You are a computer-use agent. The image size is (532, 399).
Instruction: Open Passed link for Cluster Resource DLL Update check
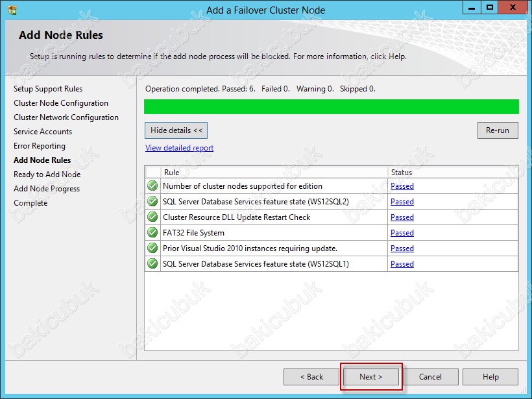pyautogui.click(x=402, y=217)
